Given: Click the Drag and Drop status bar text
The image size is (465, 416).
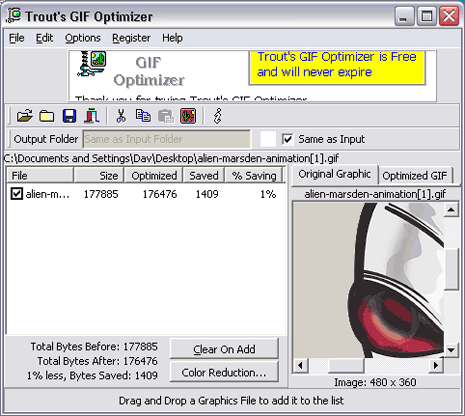Looking at the screenshot, I should 231,400.
